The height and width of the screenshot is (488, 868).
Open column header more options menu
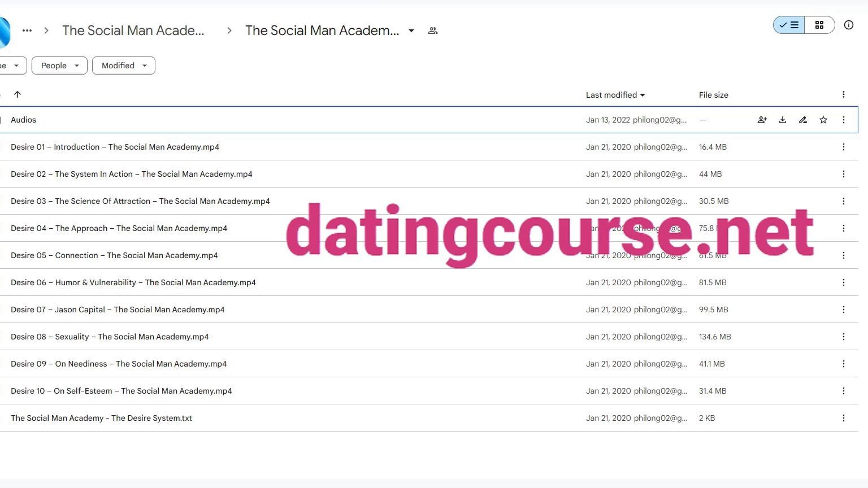click(x=844, y=94)
